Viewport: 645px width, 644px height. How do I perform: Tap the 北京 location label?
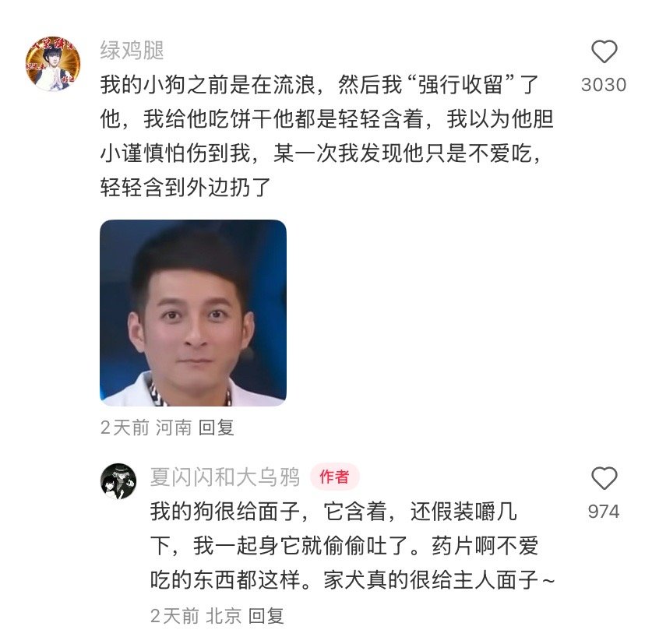pos(224,616)
